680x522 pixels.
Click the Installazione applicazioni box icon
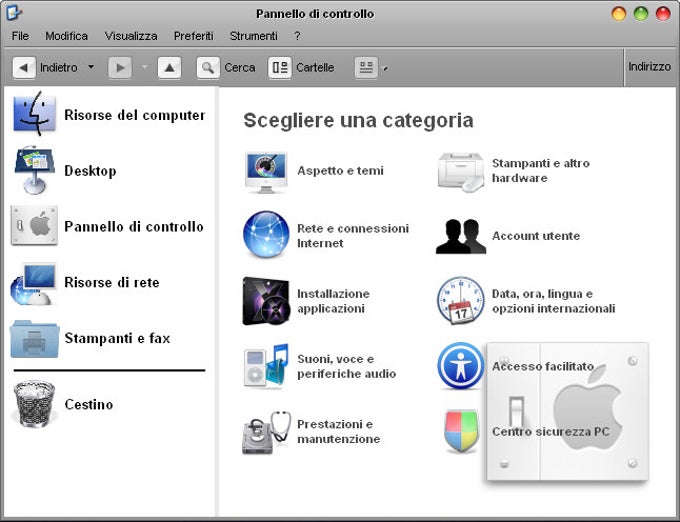pyautogui.click(x=266, y=301)
